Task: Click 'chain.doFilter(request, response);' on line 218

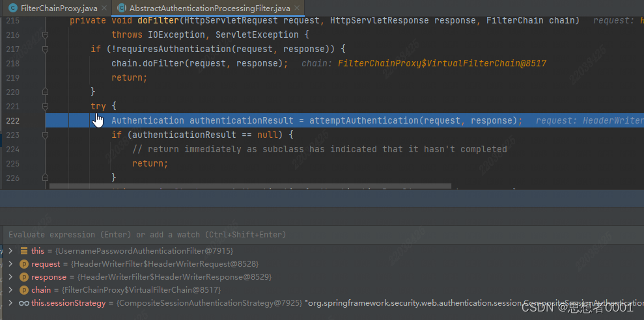Action: pos(200,64)
